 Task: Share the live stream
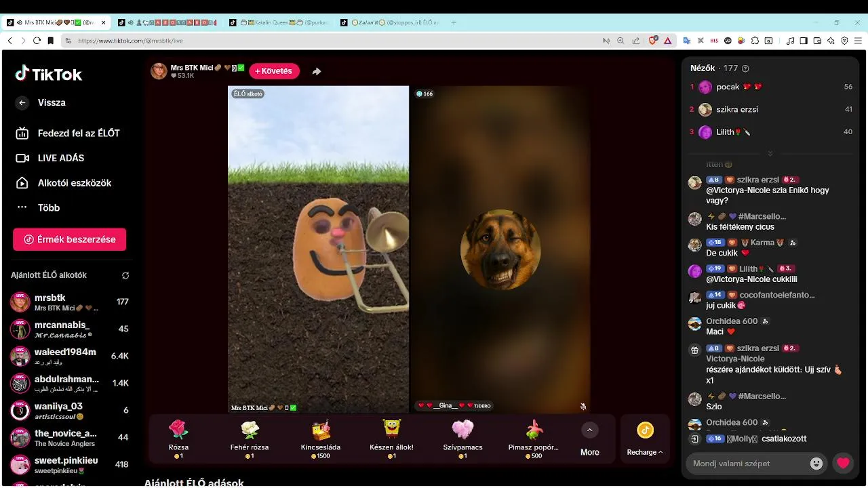click(x=317, y=71)
